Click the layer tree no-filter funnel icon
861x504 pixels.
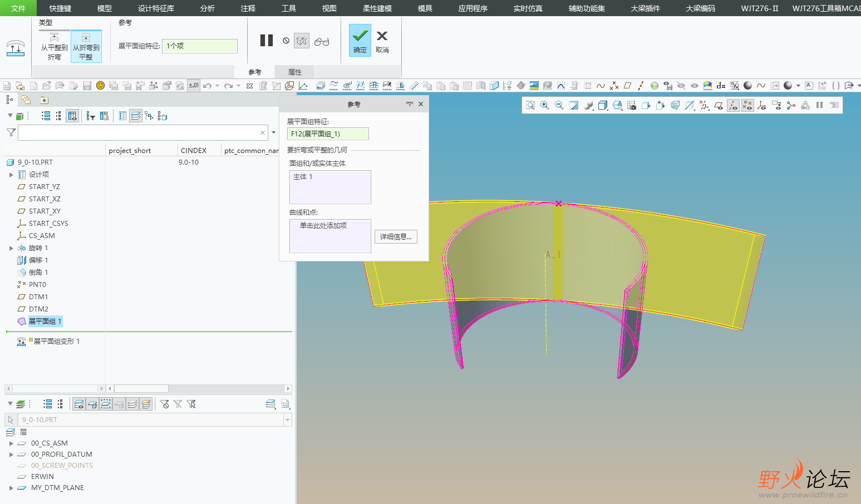(164, 404)
